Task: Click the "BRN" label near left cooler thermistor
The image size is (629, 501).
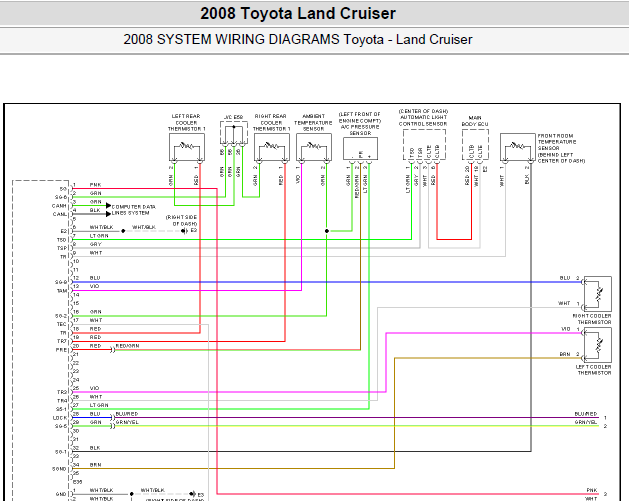Action: 565,354
